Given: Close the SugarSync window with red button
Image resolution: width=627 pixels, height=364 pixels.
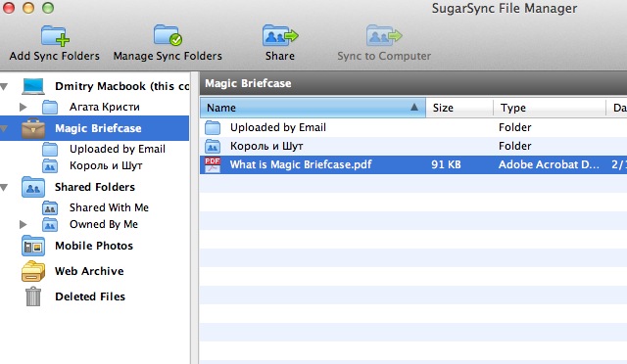Looking at the screenshot, I should tap(9, 8).
